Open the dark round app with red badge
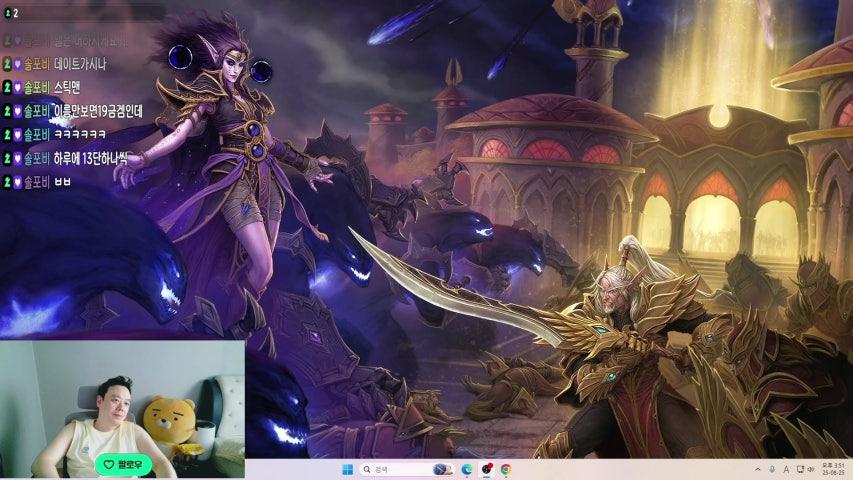The height and width of the screenshot is (480, 853). [487, 469]
